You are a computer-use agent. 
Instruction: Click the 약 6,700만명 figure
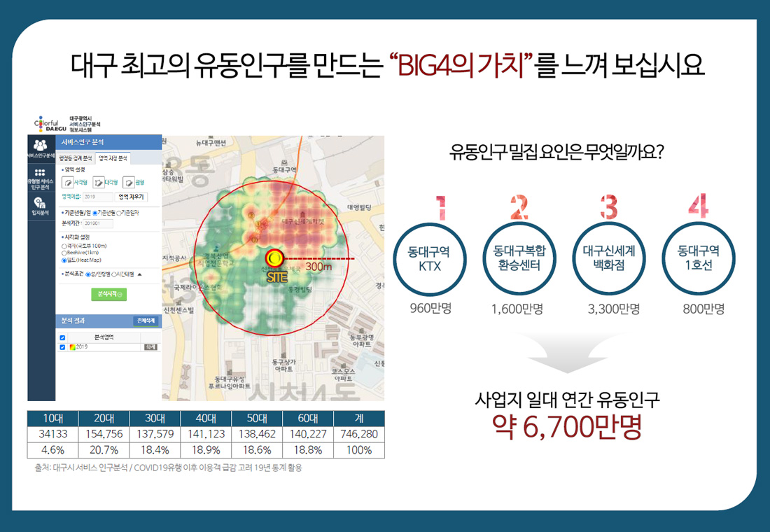pos(567,427)
